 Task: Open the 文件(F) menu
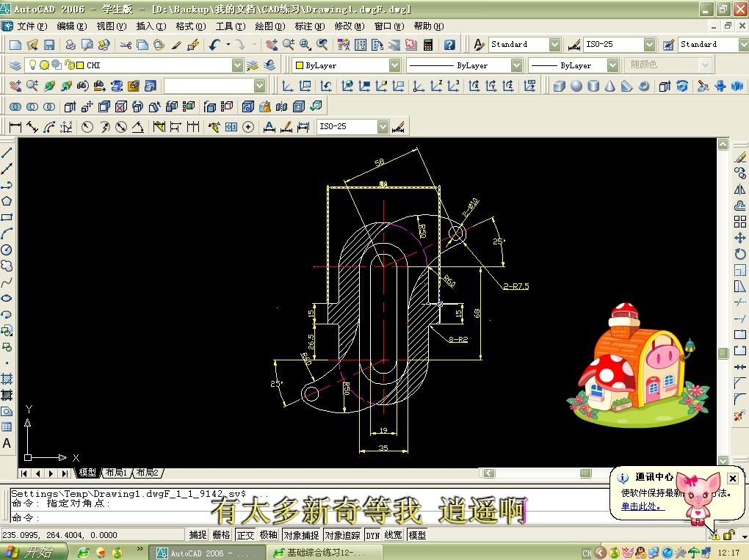pos(32,26)
